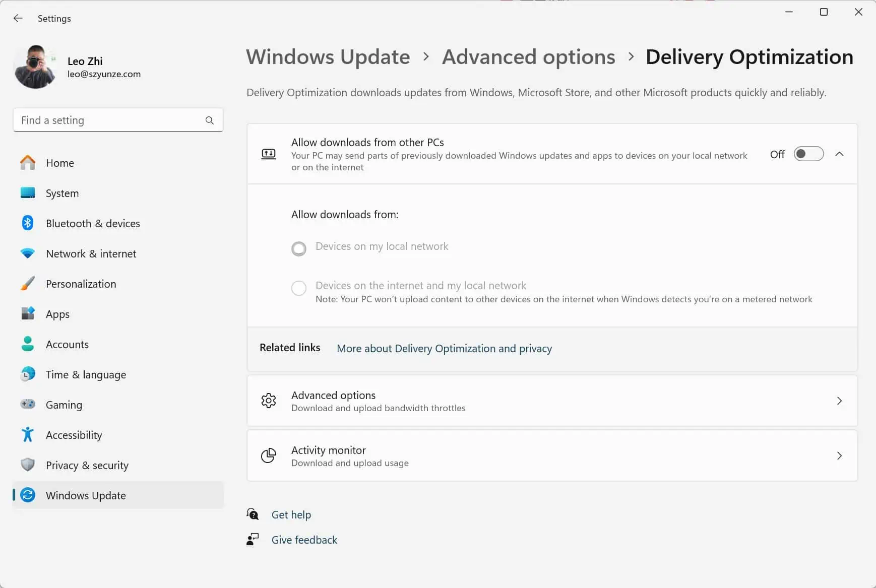This screenshot has width=876, height=588.
Task: Choose Devices on internet and local network
Action: tap(299, 288)
